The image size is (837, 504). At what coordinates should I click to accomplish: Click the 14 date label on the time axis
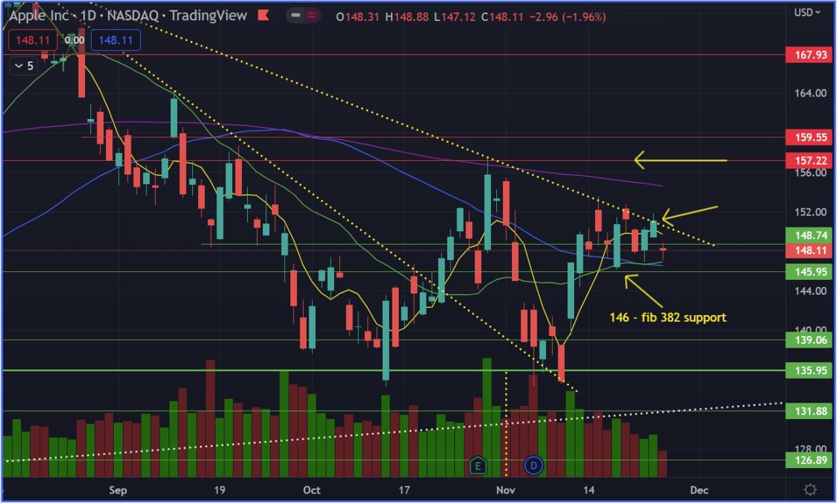click(x=589, y=490)
